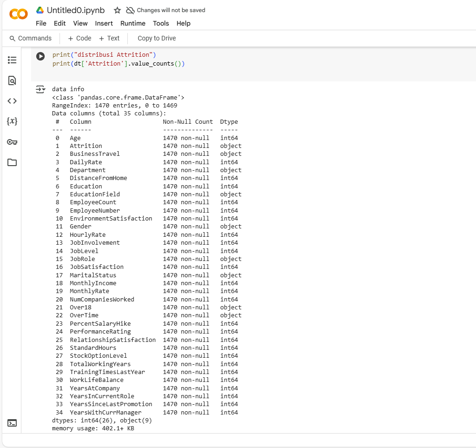Run the Attrition value_counts cell
The height and width of the screenshot is (448, 476).
[40, 56]
